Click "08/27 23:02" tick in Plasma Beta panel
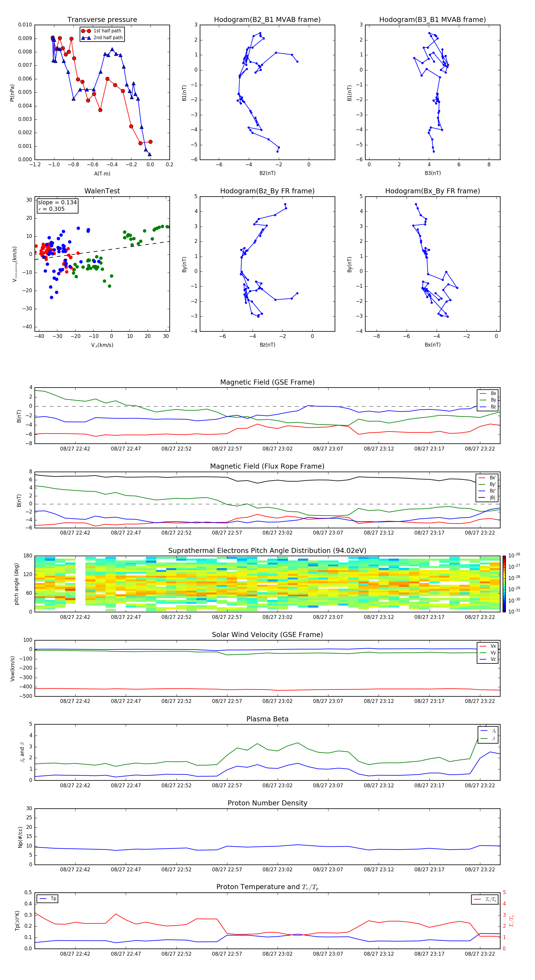The width and height of the screenshot is (535, 980). pyautogui.click(x=277, y=785)
